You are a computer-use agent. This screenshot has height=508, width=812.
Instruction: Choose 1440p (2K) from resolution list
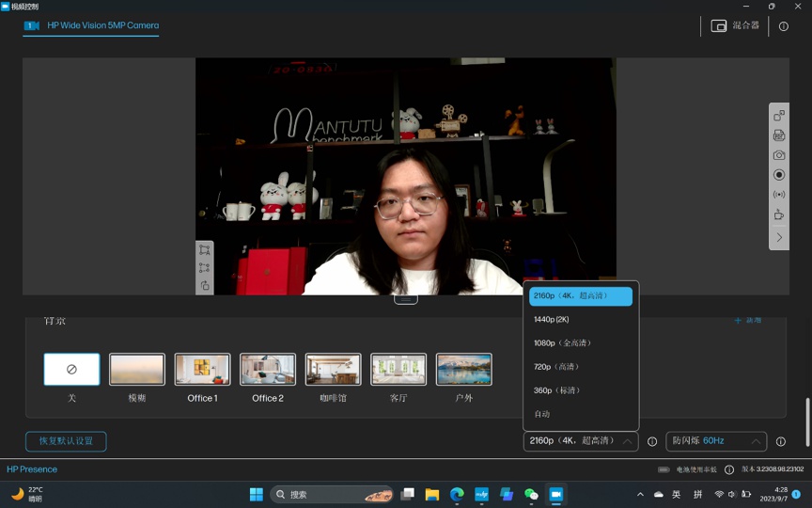pyautogui.click(x=581, y=319)
